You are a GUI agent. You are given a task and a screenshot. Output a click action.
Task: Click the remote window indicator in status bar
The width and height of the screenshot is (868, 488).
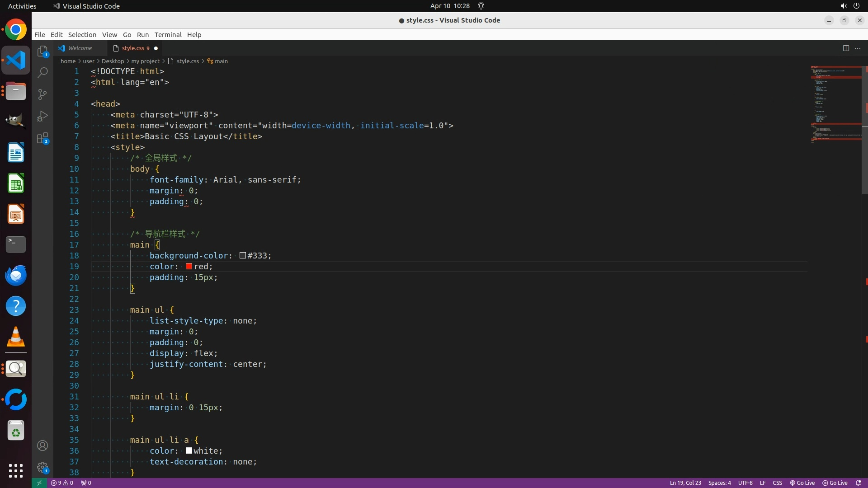coord(39,483)
